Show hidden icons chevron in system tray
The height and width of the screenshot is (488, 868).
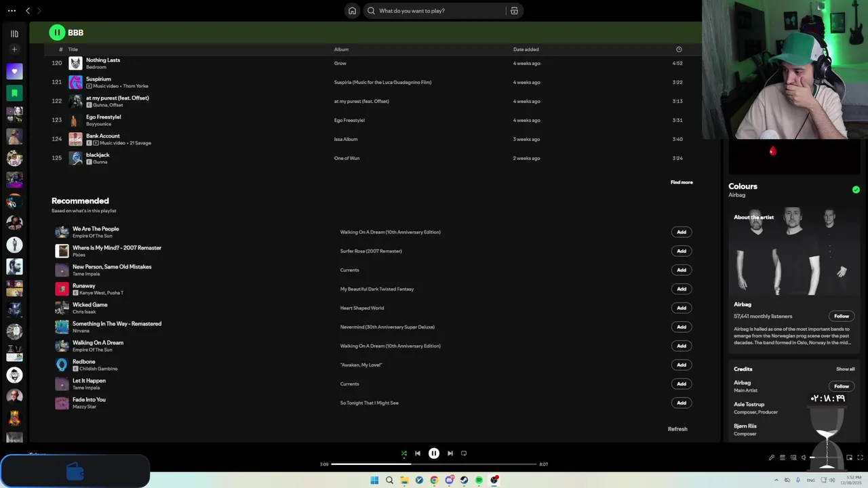[776, 480]
